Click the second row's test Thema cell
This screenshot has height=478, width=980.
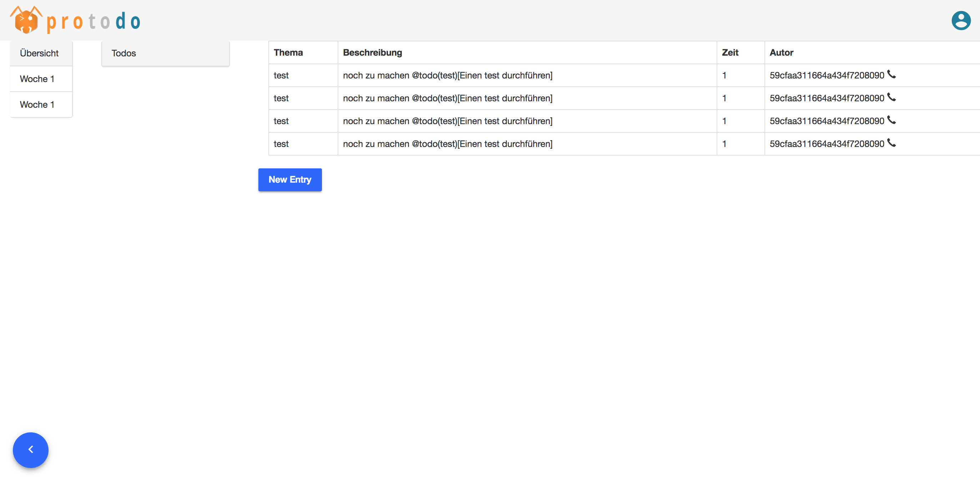click(281, 98)
